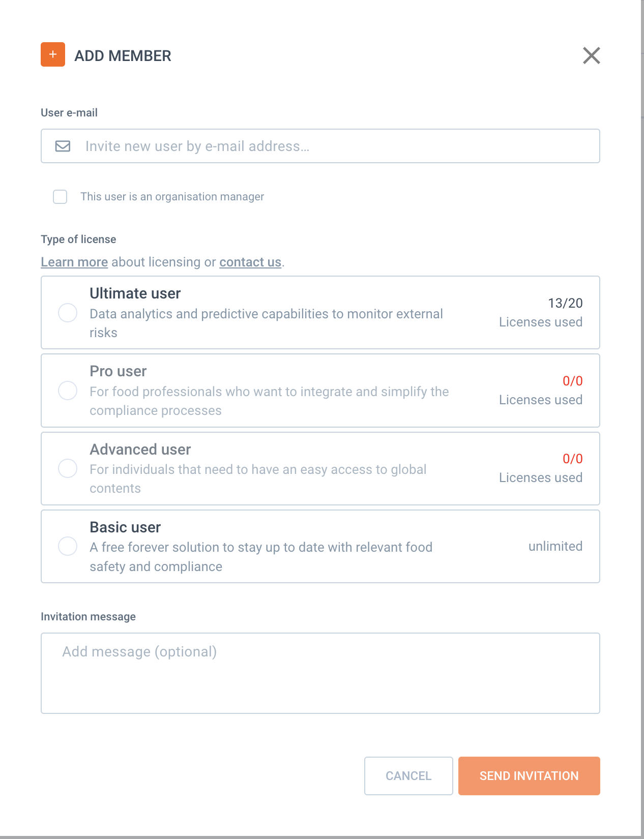Click the "Type of license" heading
This screenshot has width=644, height=839.
tap(78, 239)
